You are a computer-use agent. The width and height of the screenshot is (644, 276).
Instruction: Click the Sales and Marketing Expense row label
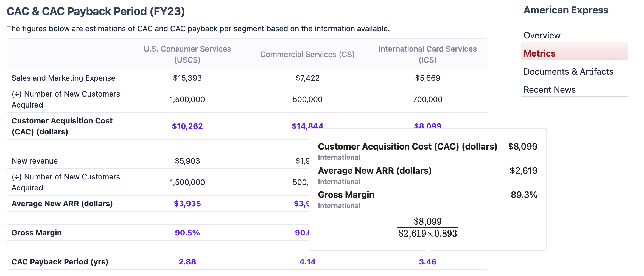coord(63,78)
